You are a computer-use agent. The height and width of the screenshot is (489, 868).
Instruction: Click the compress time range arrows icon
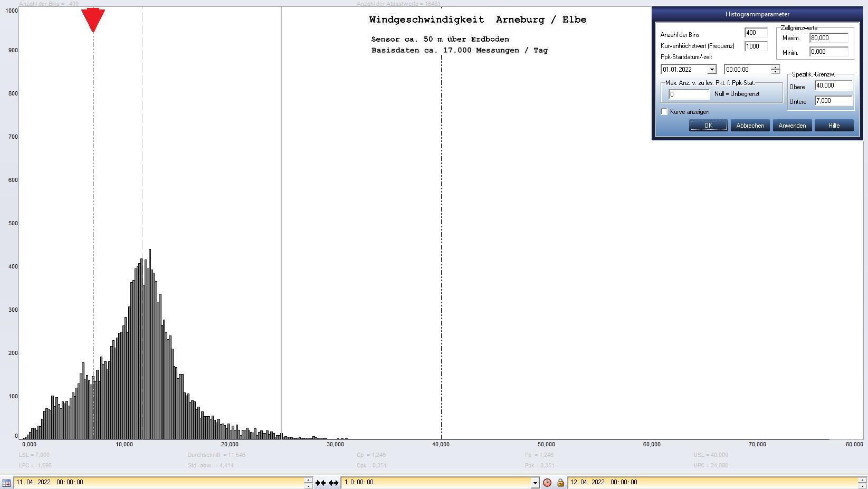(x=320, y=483)
